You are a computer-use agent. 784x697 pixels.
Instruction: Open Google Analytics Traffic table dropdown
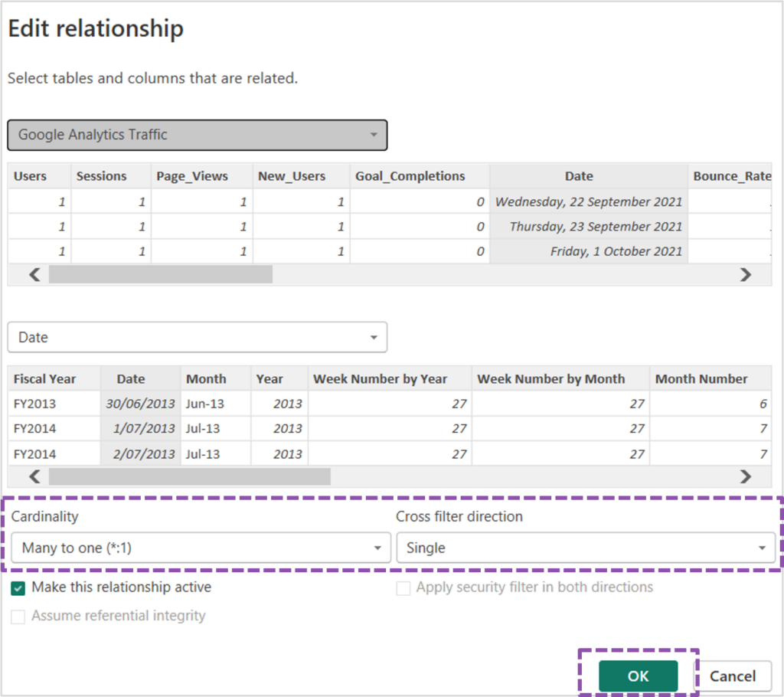click(x=197, y=135)
